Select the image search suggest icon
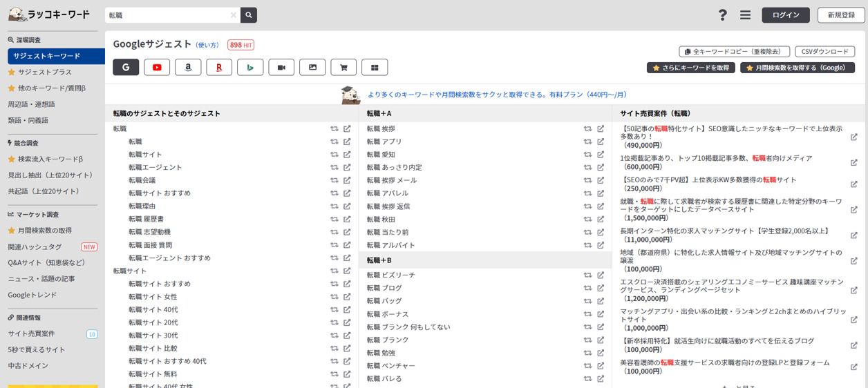 coord(312,67)
